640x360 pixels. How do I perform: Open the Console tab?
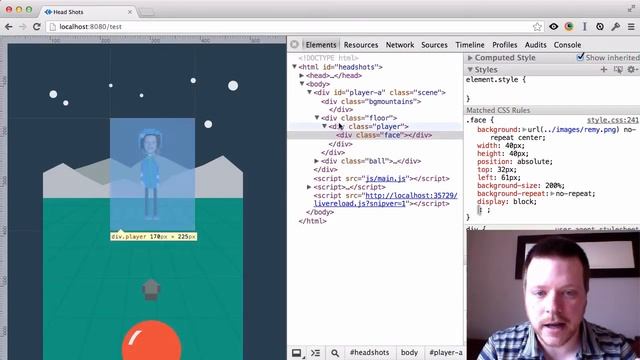pyautogui.click(x=567, y=45)
